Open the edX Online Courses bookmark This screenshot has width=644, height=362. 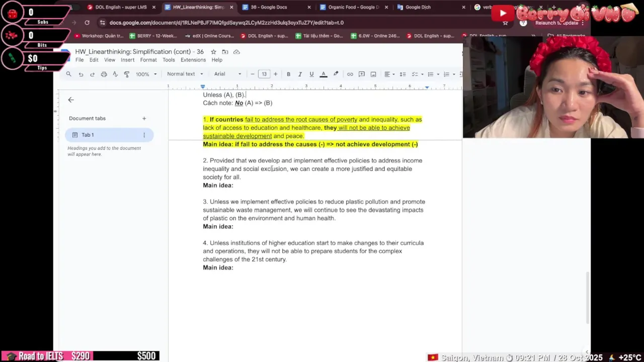pyautogui.click(x=210, y=36)
